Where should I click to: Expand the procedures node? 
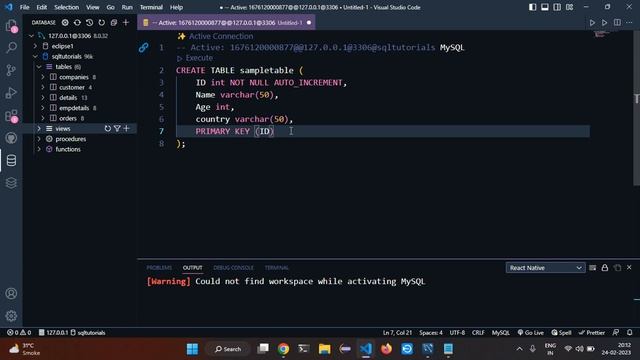coord(39,139)
